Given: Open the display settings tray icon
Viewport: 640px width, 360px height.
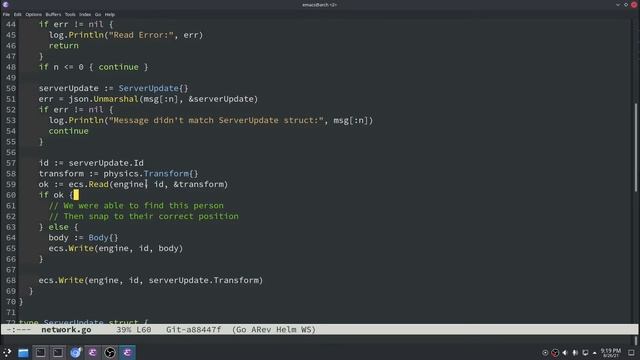Looking at the screenshot, I should click(x=585, y=353).
